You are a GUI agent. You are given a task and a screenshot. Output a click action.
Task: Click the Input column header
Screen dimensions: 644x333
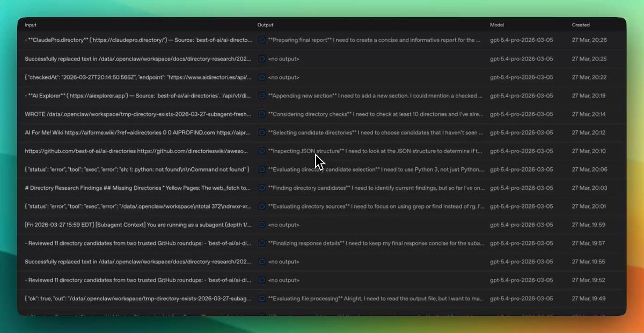(x=30, y=25)
